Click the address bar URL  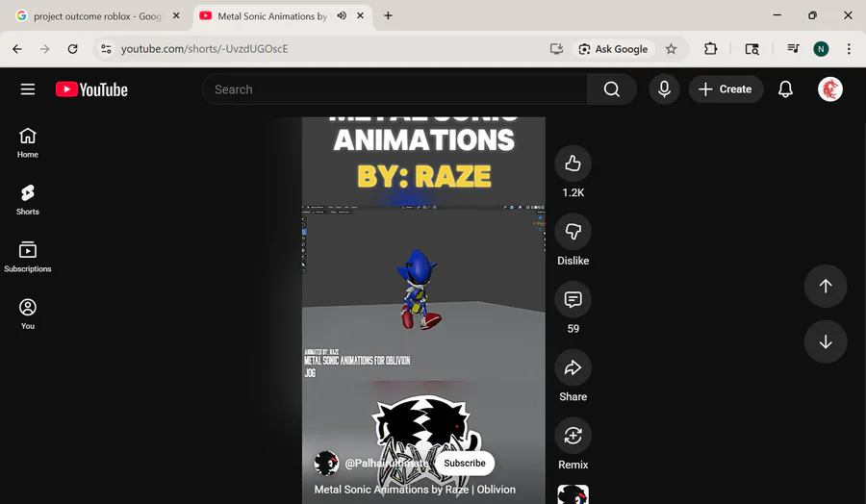point(204,49)
